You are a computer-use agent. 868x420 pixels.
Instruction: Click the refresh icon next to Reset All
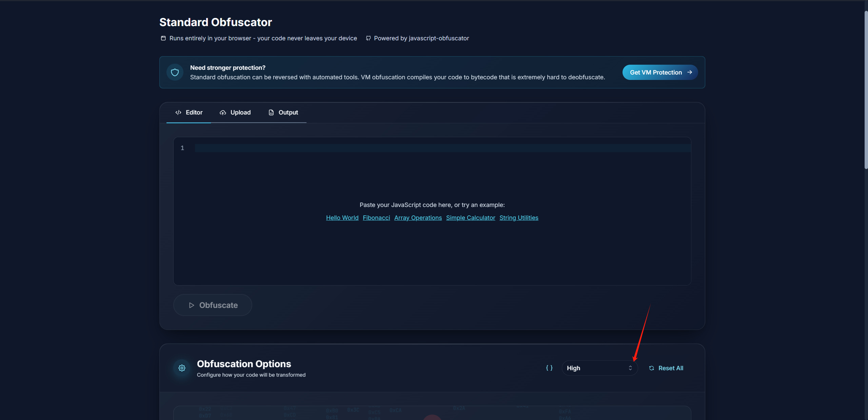(x=651, y=368)
